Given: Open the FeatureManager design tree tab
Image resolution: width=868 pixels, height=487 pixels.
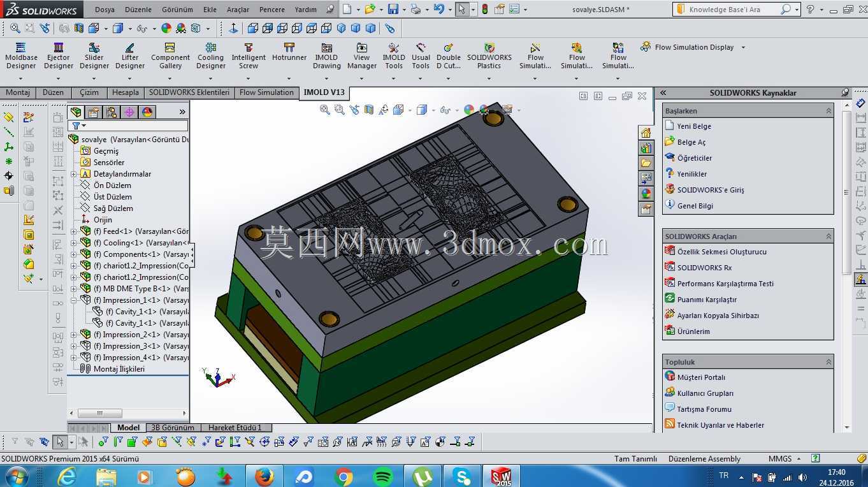Looking at the screenshot, I should tap(76, 112).
